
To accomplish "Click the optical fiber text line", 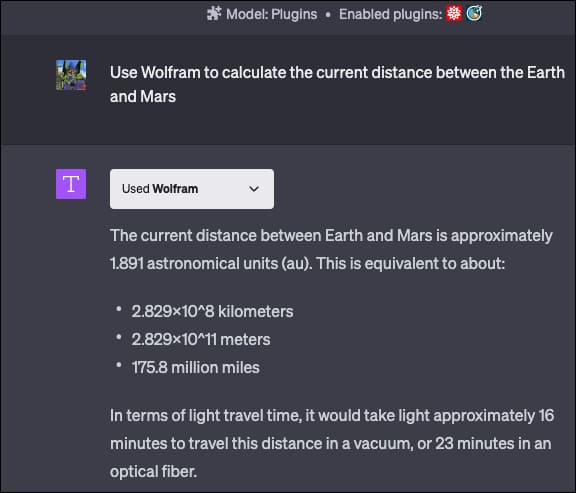I will (154, 472).
